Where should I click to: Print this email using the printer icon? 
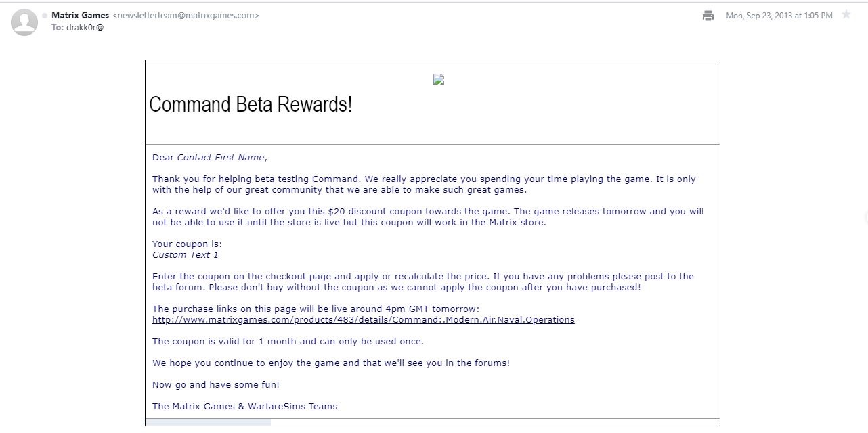pos(708,16)
